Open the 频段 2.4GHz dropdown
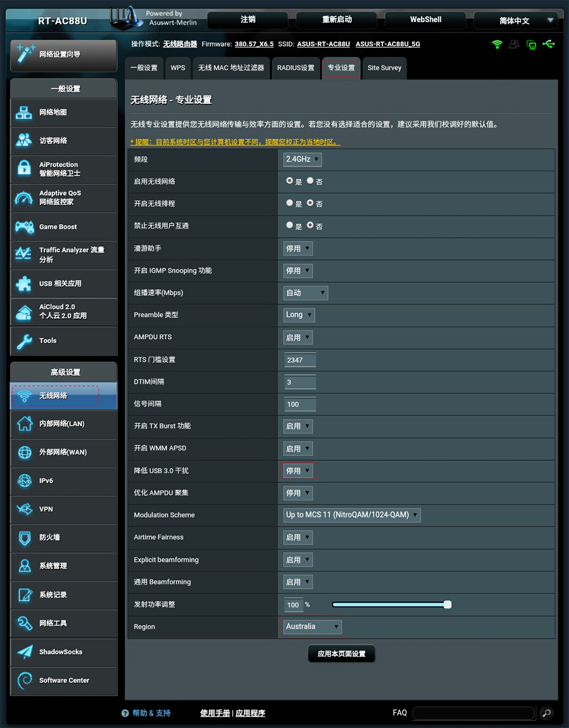Image resolution: width=569 pixels, height=728 pixels. 302,159
